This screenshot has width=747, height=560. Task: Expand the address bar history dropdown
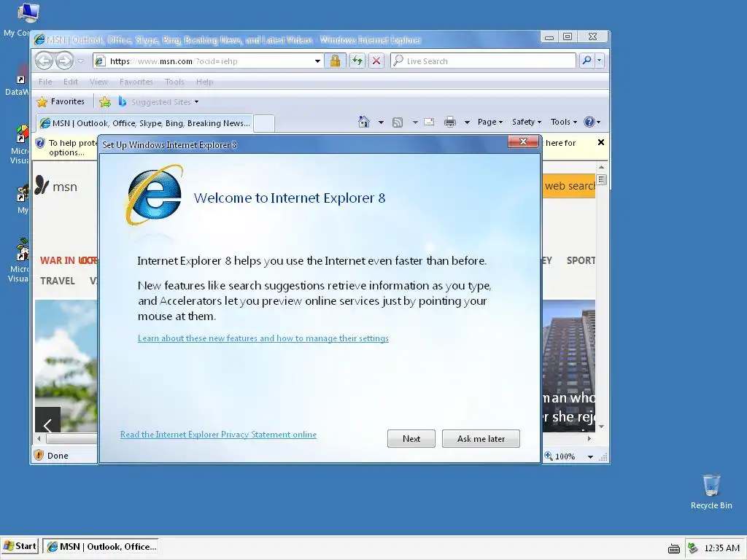(x=317, y=61)
